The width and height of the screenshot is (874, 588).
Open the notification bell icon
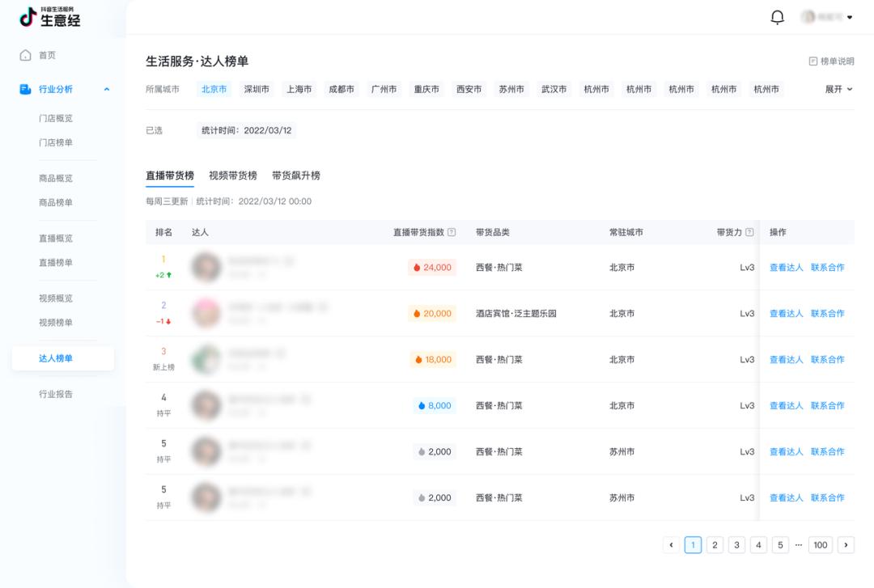pos(775,16)
